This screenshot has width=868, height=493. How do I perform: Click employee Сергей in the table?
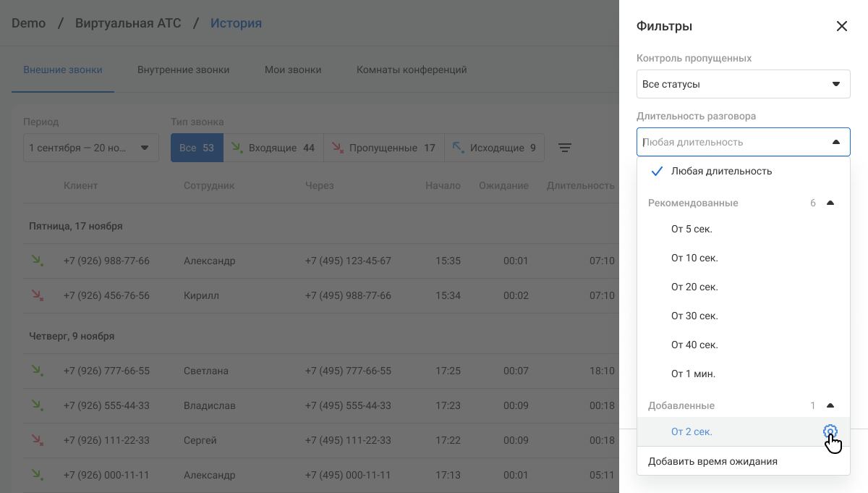coord(200,440)
